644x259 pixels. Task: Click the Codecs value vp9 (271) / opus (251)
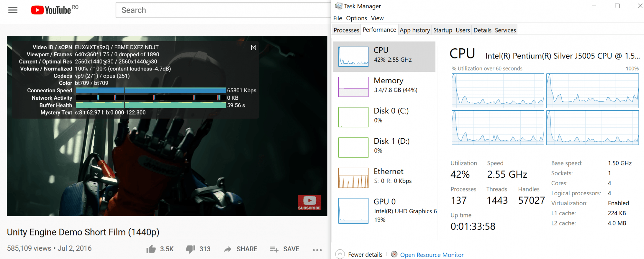tap(102, 76)
